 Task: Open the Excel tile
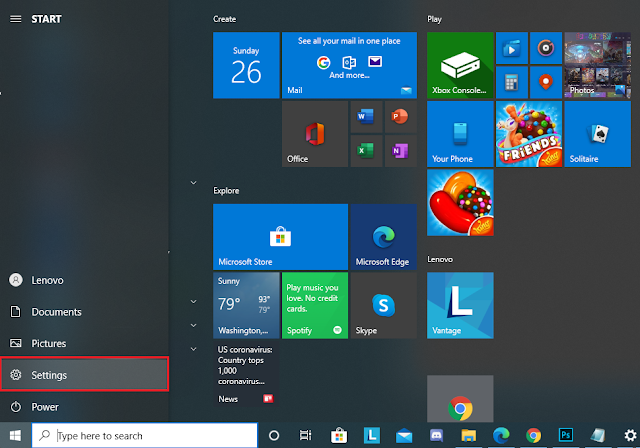(x=366, y=151)
